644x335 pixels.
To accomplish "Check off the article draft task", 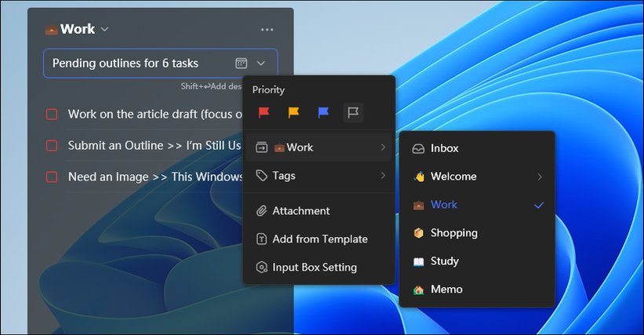I will tap(52, 115).
